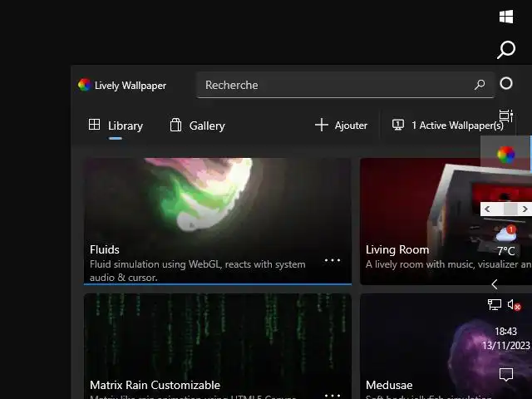Open the Gallery tab

[x=197, y=126]
